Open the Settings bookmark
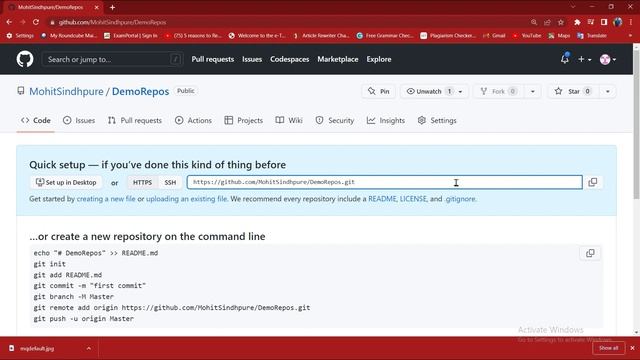This screenshot has width=640, height=360. pyautogui.click(x=20, y=36)
